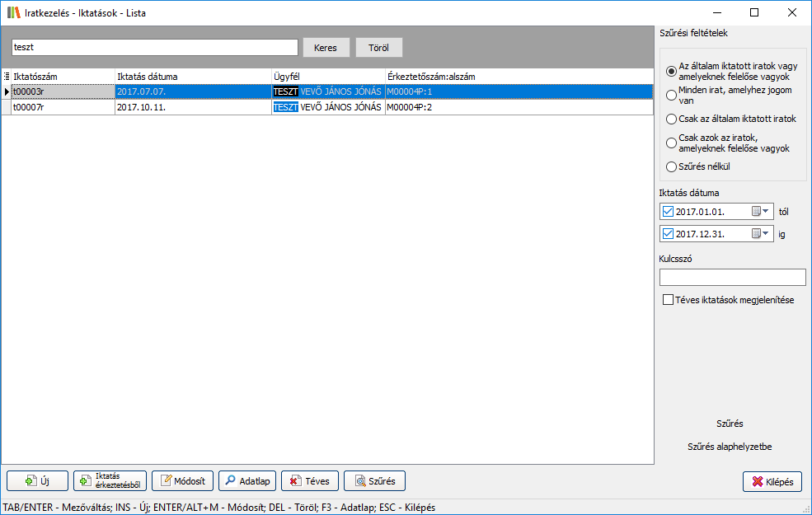The width and height of the screenshot is (812, 515).
Task: Click the grid column chooser icon
Action: tap(7, 77)
